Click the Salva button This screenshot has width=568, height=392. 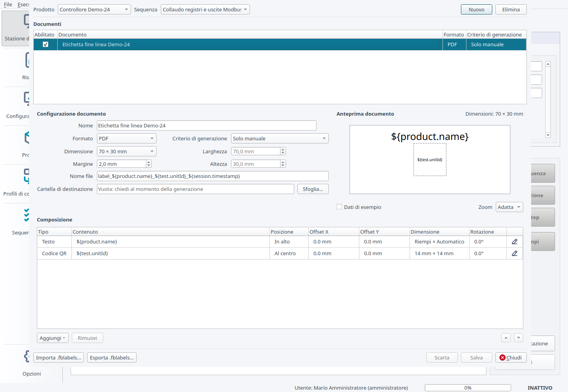(476, 358)
